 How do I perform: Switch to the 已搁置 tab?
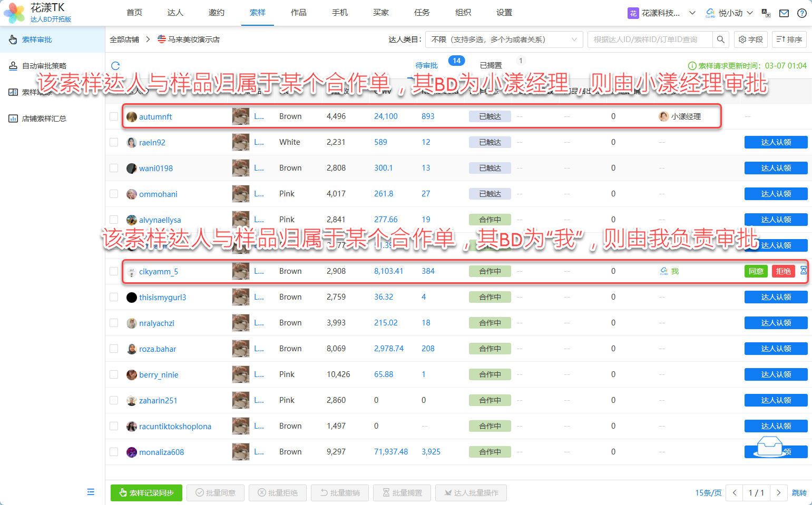coord(491,65)
